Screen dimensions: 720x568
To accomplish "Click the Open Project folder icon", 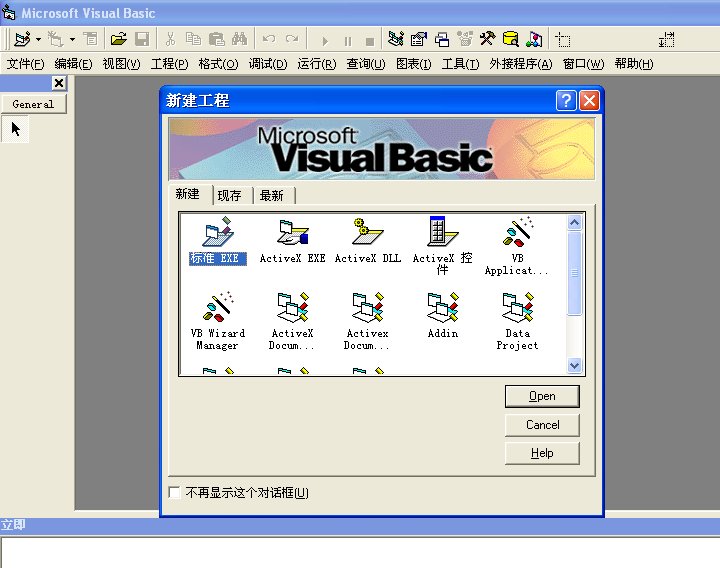I will (118, 39).
